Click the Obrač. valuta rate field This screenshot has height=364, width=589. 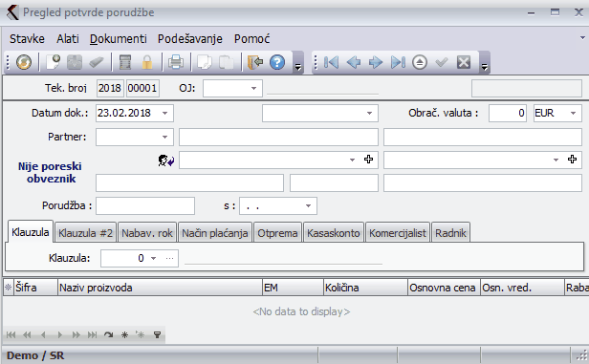pyautogui.click(x=508, y=114)
